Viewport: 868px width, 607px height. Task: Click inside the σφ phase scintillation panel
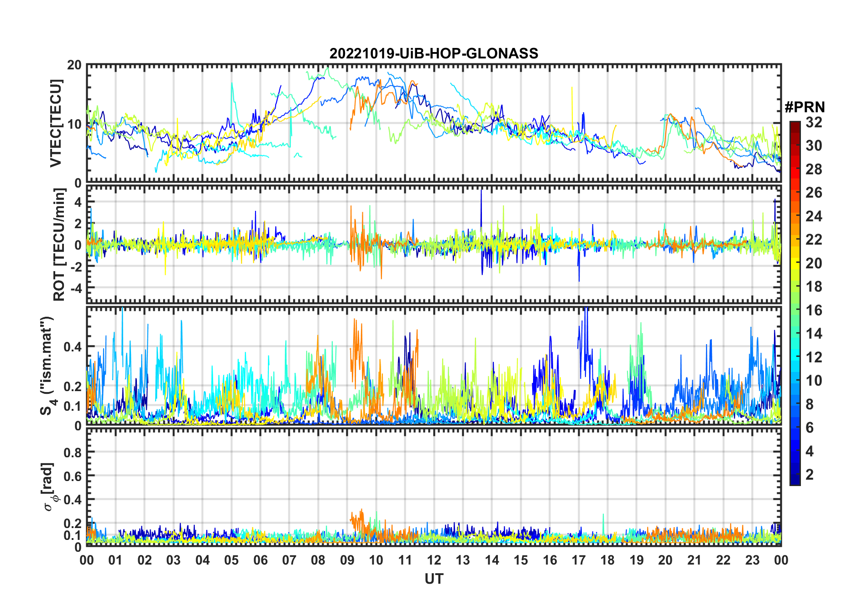click(x=434, y=487)
